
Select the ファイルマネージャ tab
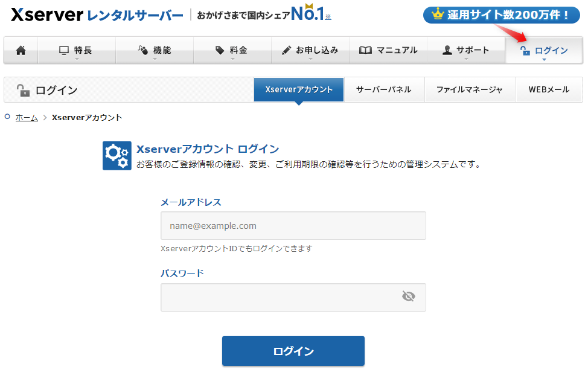(x=470, y=89)
